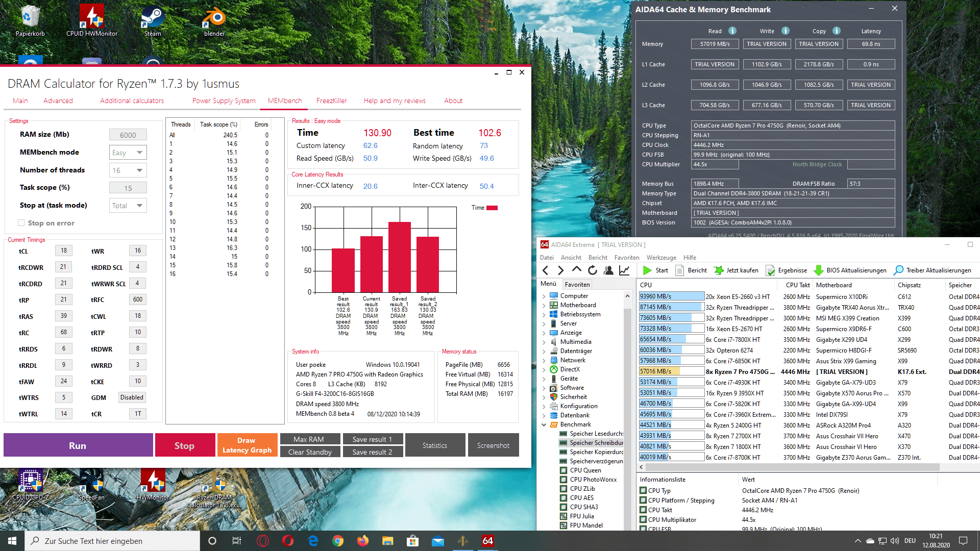The height and width of the screenshot is (551, 980).
Task: Click Screenshot button in DRAM Calculator
Action: pos(493,445)
